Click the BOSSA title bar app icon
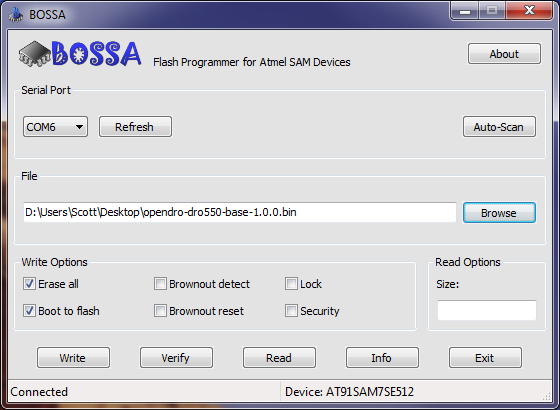 (15, 15)
